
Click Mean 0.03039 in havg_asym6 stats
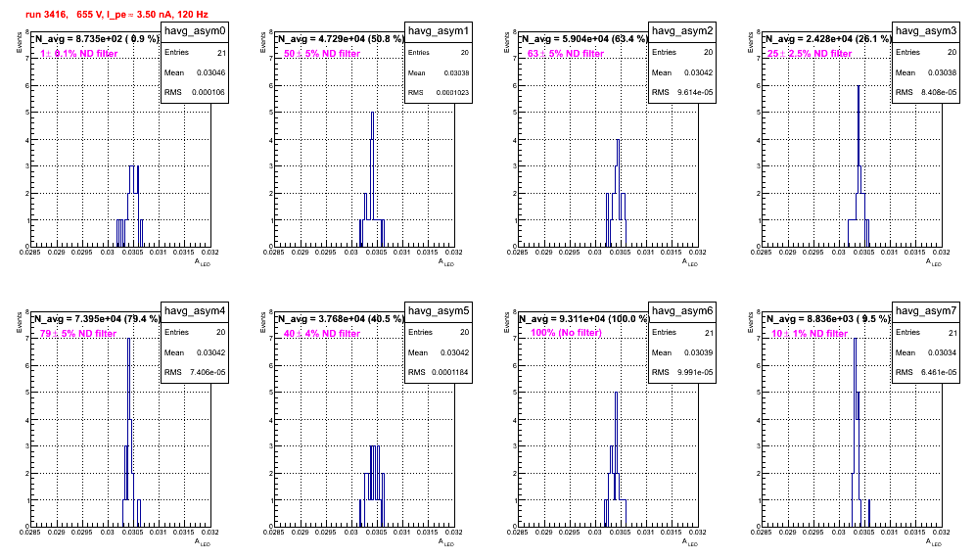tap(682, 352)
